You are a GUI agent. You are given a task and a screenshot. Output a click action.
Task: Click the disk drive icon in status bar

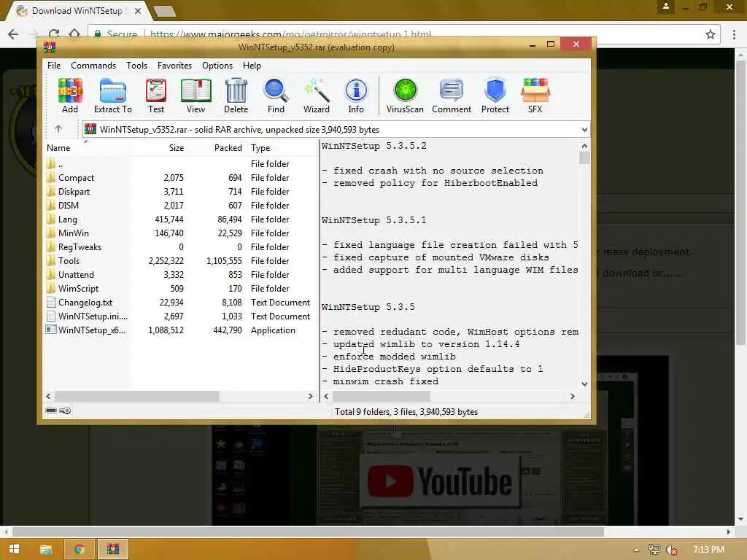point(51,411)
